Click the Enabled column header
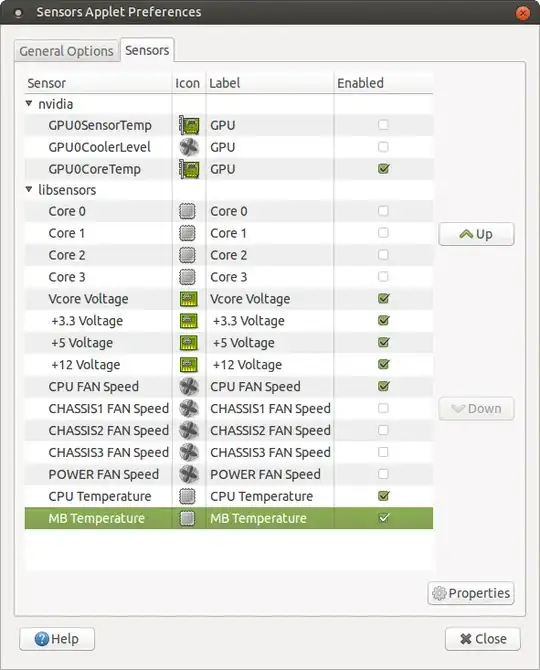This screenshot has width=540, height=670. click(x=384, y=83)
